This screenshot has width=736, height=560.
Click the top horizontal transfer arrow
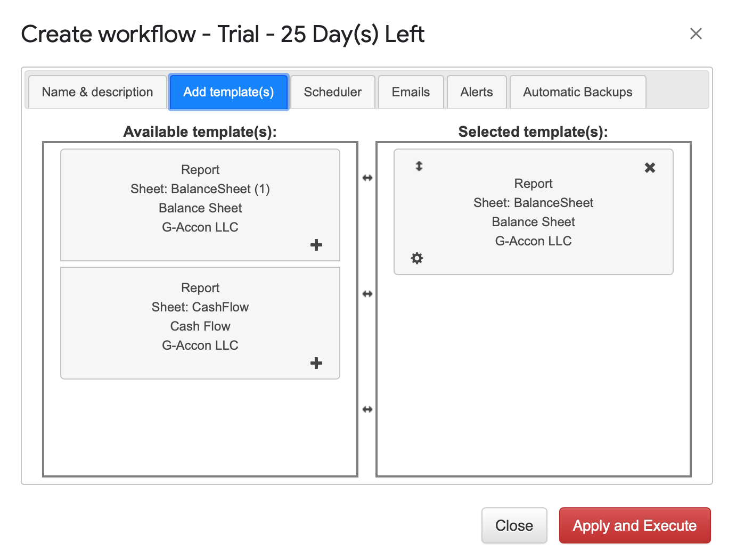367,178
